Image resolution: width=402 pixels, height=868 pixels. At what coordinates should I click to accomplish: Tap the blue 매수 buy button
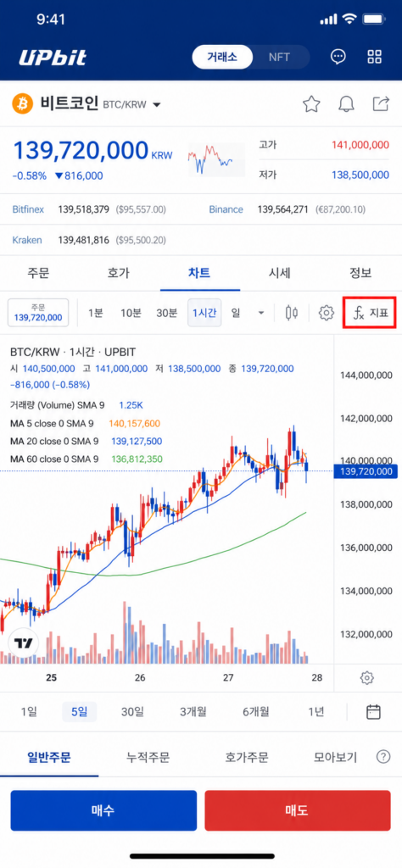pos(103,810)
